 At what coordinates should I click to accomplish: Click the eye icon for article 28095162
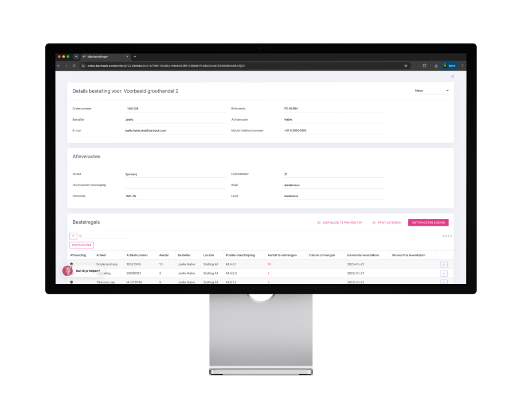(x=444, y=274)
